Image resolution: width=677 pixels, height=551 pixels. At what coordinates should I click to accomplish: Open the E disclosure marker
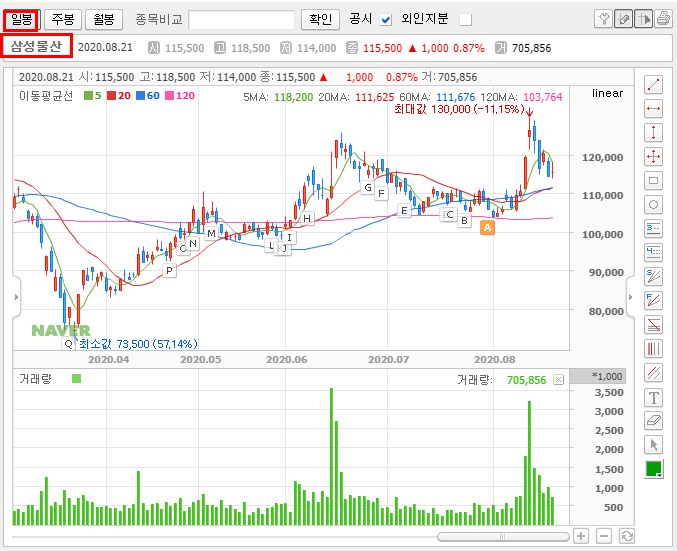(404, 211)
